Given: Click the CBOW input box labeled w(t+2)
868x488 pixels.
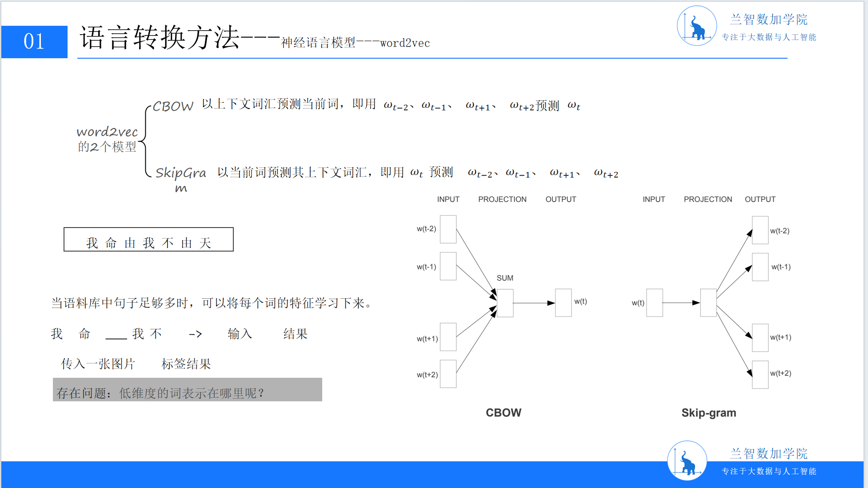Looking at the screenshot, I should [x=448, y=374].
